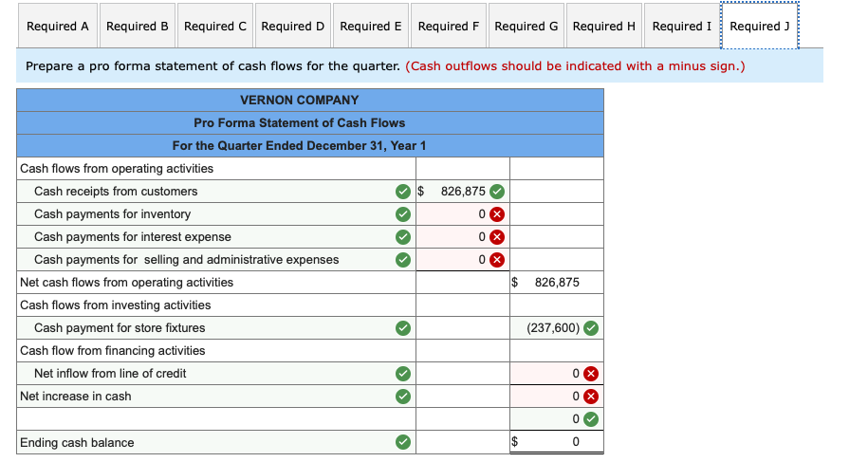Select the Net increase in cash label cell
The width and height of the screenshot is (868, 462).
pos(216,397)
